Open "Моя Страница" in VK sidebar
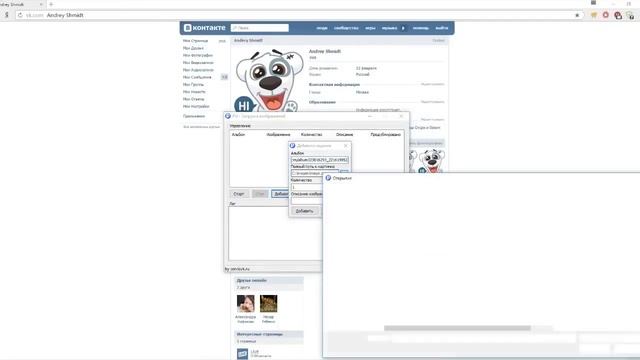Screen dimensions: 640x360 coord(196,41)
